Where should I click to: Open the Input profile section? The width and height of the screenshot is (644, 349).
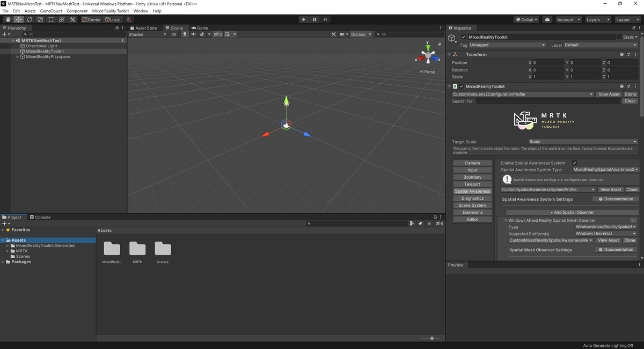tap(472, 170)
